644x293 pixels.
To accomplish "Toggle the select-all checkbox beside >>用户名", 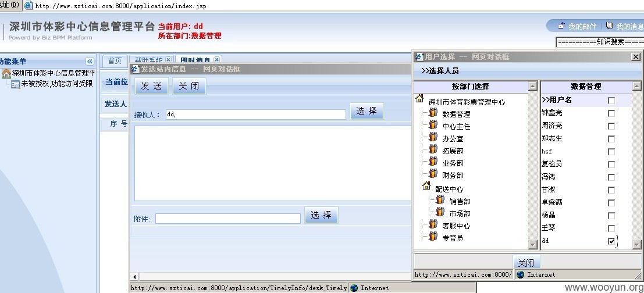I will point(611,101).
